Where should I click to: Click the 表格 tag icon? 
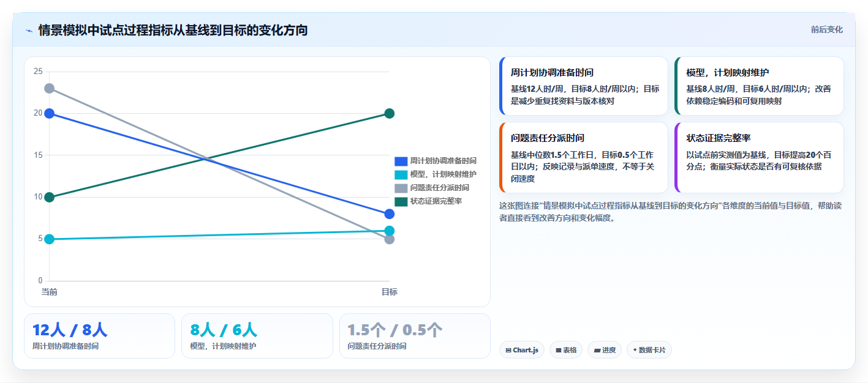tap(559, 351)
